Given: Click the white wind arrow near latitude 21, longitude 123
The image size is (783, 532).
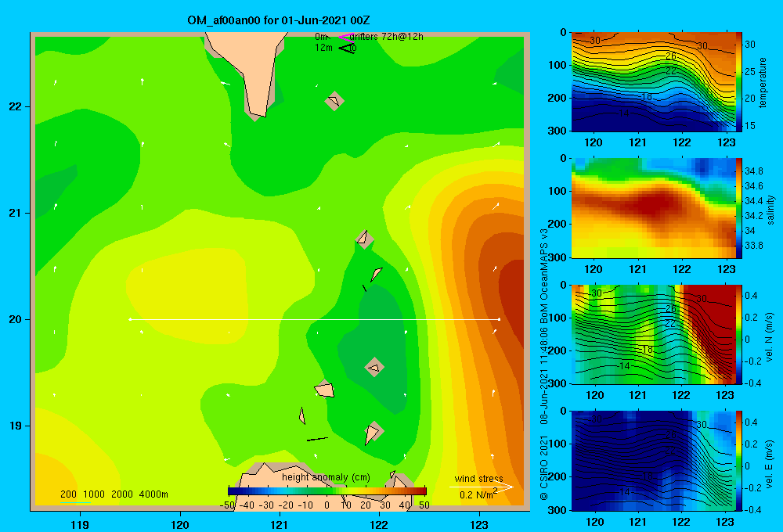Looking at the screenshot, I should (x=496, y=206).
